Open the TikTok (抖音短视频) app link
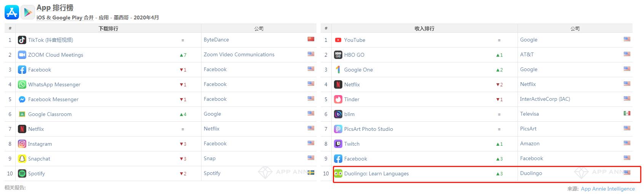644x194 pixels. (51, 40)
